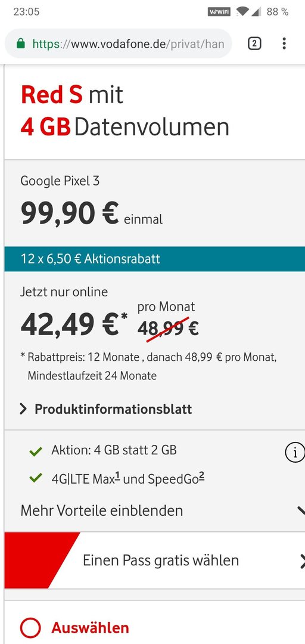The image size is (305, 644).
Task: Open footnote 2 link after SpeedGo
Action: click(201, 476)
